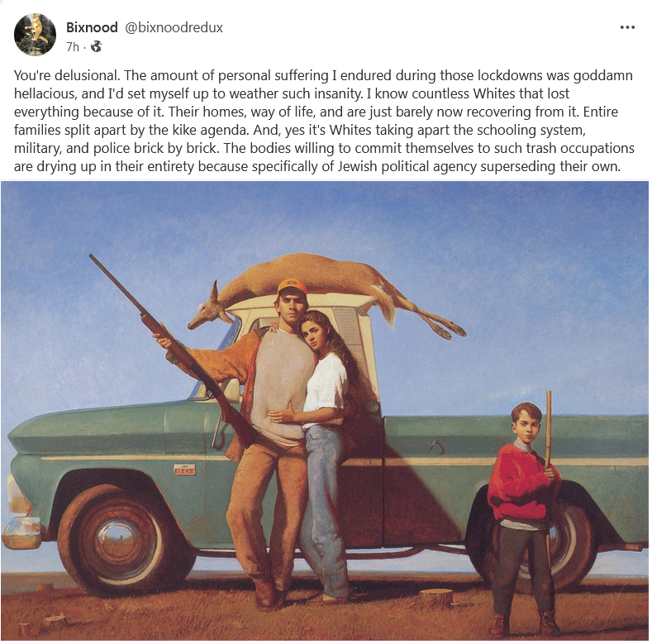Click the man's orange hunting cap
This screenshot has height=644, width=652.
click(292, 287)
